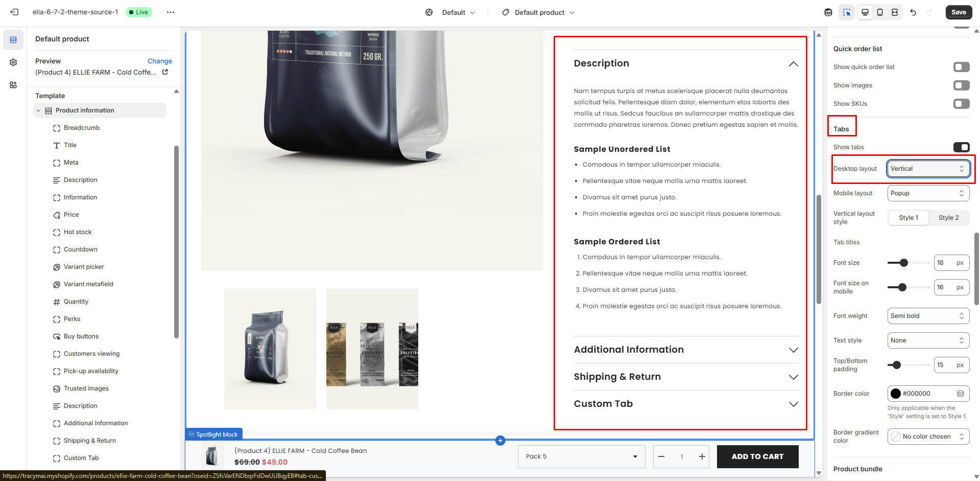Open Theme settings gear icon
Viewport: 980px width, 481px height.
pos(13,62)
